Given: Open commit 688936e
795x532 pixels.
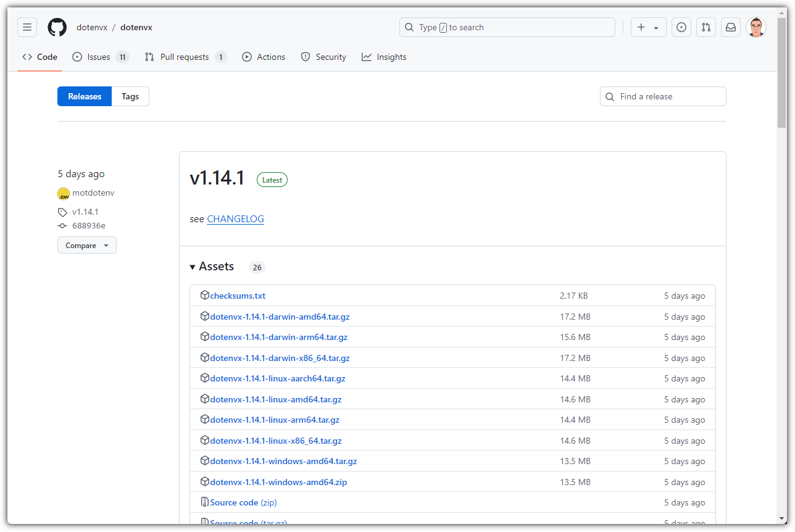Looking at the screenshot, I should [89, 226].
